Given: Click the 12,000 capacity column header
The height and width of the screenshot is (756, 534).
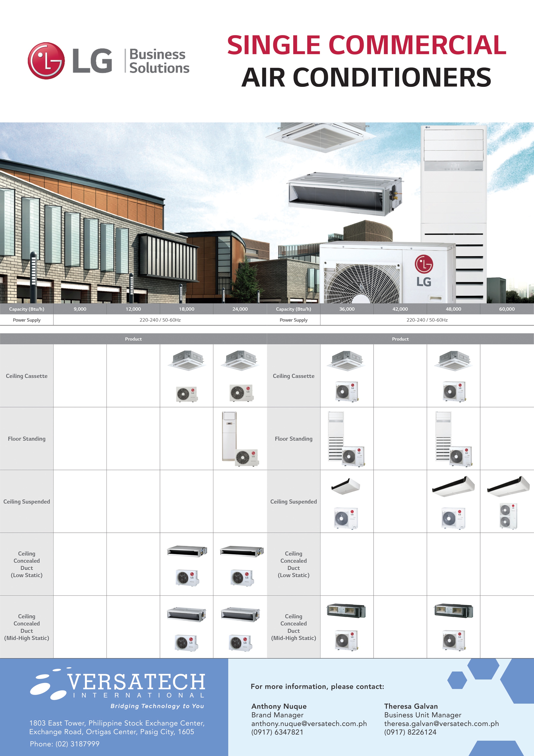Looking at the screenshot, I should pyautogui.click(x=133, y=309).
